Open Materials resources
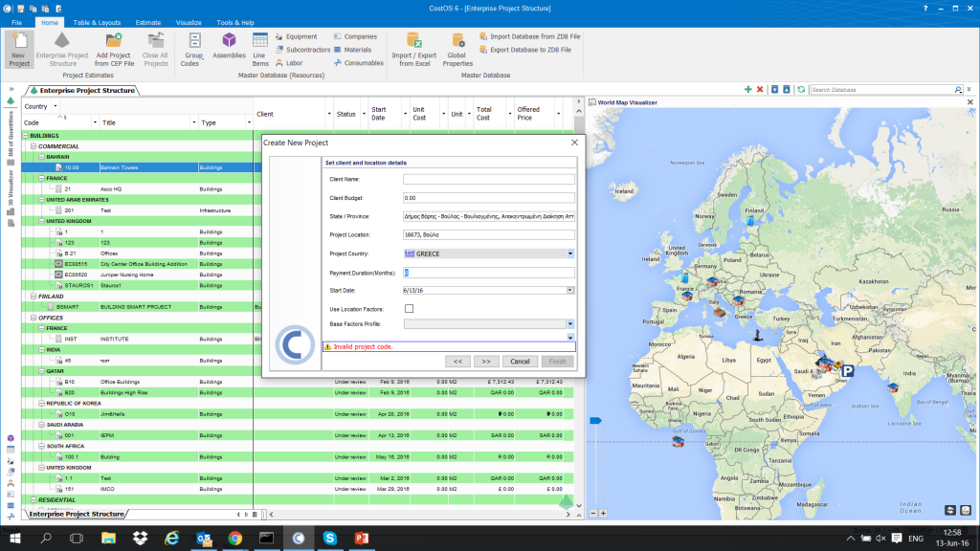980x551 pixels. 352,50
